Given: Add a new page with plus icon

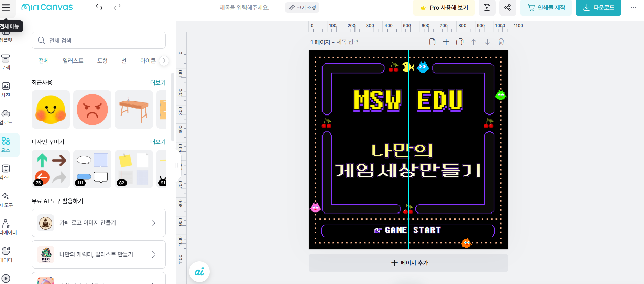Looking at the screenshot, I should pos(446,42).
